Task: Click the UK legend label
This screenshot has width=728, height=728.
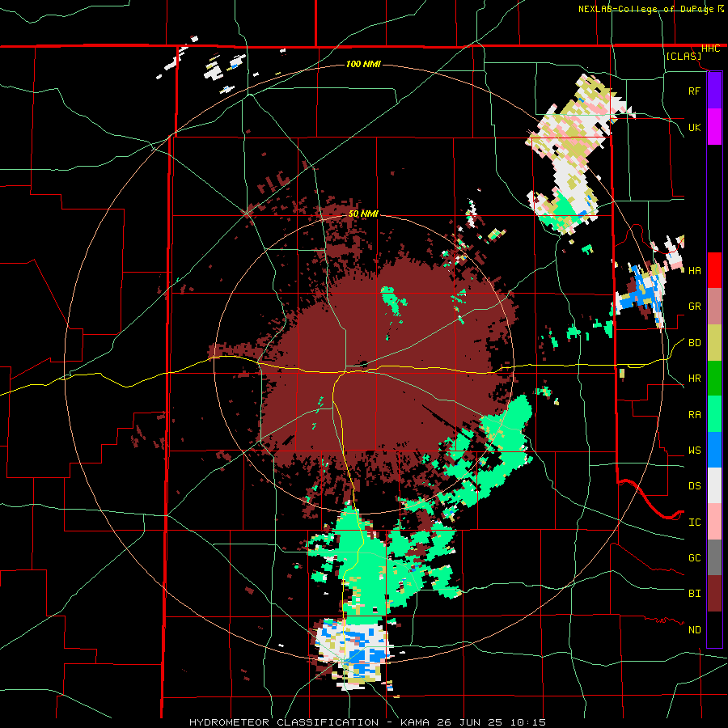Action: 694,127
